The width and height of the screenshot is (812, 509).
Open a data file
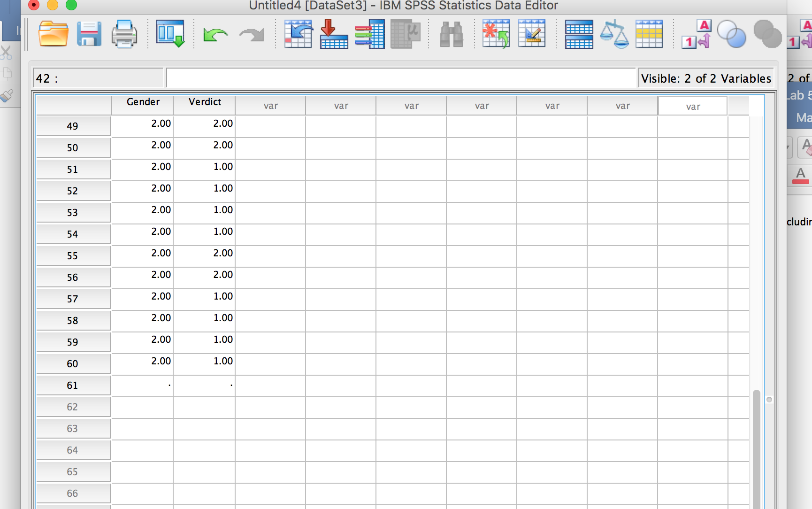tap(53, 34)
